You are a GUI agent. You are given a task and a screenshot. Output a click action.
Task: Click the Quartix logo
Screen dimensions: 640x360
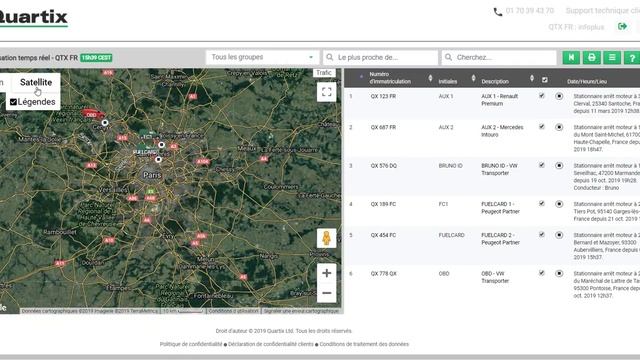click(33, 18)
